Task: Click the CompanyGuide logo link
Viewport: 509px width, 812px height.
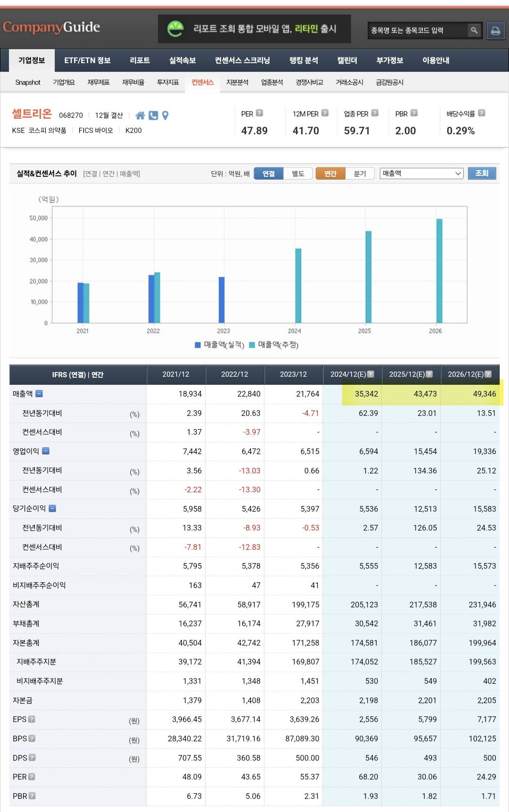Action: tap(51, 27)
